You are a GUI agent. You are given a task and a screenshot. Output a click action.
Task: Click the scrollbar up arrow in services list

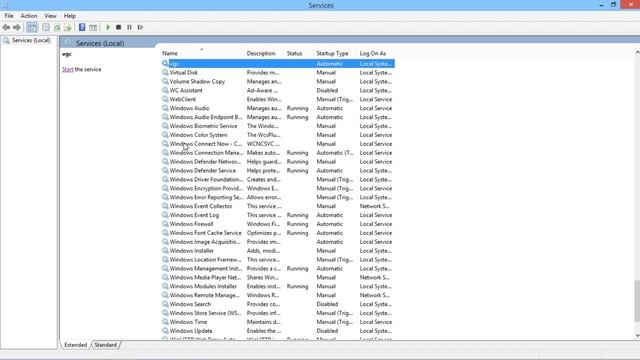click(x=637, y=52)
